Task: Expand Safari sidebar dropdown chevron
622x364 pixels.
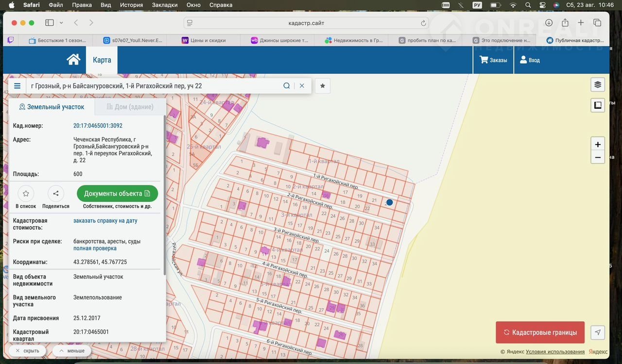Action: coord(61,23)
